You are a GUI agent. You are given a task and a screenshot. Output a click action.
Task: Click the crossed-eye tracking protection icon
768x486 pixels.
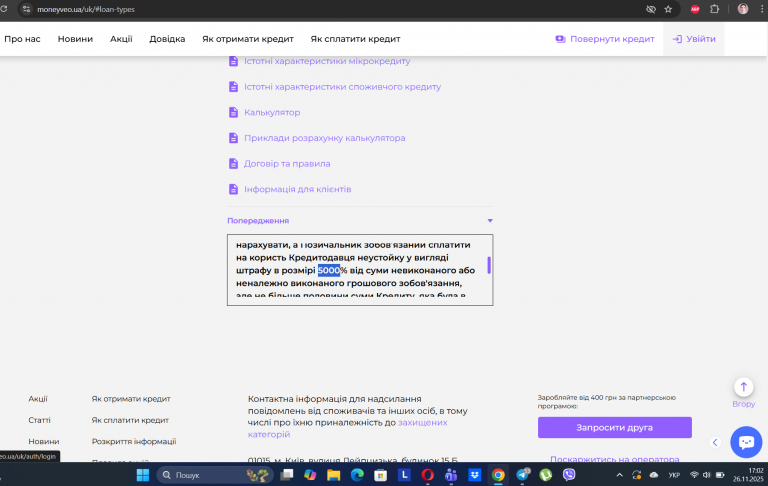tap(651, 9)
